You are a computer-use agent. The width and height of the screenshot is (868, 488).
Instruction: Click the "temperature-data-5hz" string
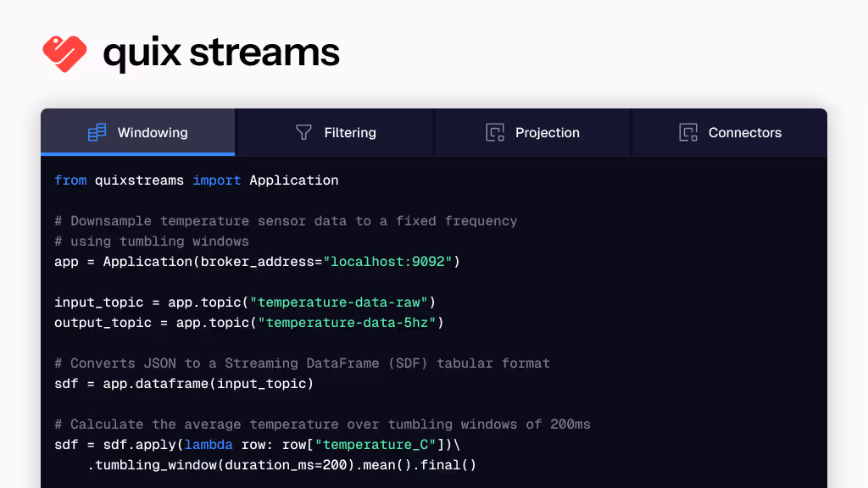tap(347, 323)
